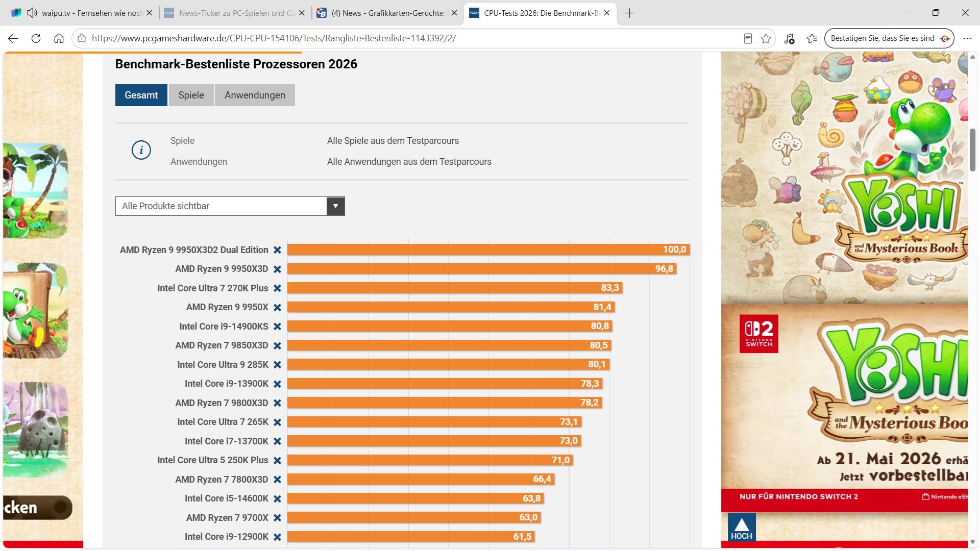Click the 100,0 score bar
Viewport: 980px width, 551px height.
coord(488,250)
